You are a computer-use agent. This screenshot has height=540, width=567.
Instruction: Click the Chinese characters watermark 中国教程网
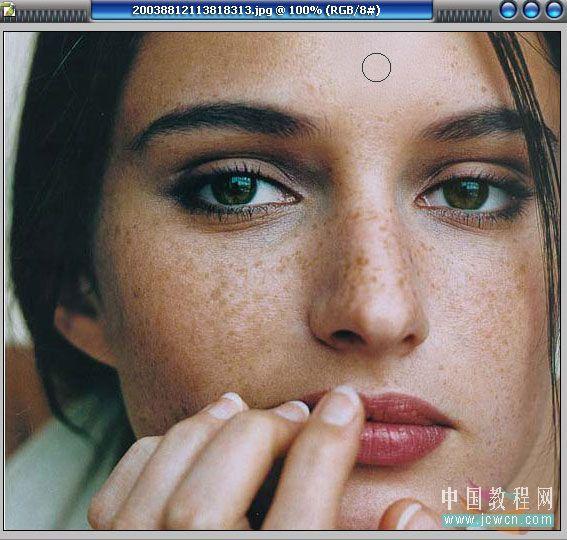[497, 498]
